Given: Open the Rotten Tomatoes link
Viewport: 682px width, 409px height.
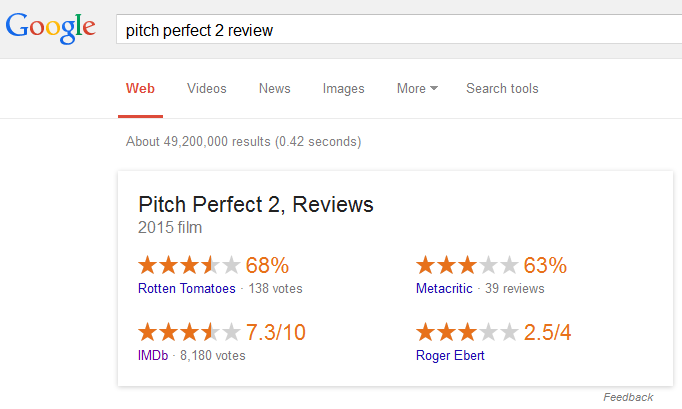Looking at the screenshot, I should tap(187, 289).
